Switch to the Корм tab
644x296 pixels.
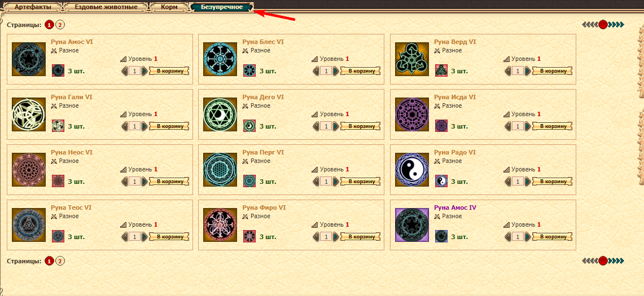click(170, 7)
